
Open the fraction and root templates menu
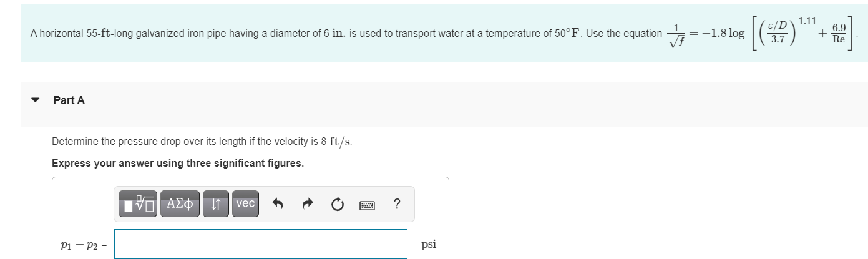137,204
